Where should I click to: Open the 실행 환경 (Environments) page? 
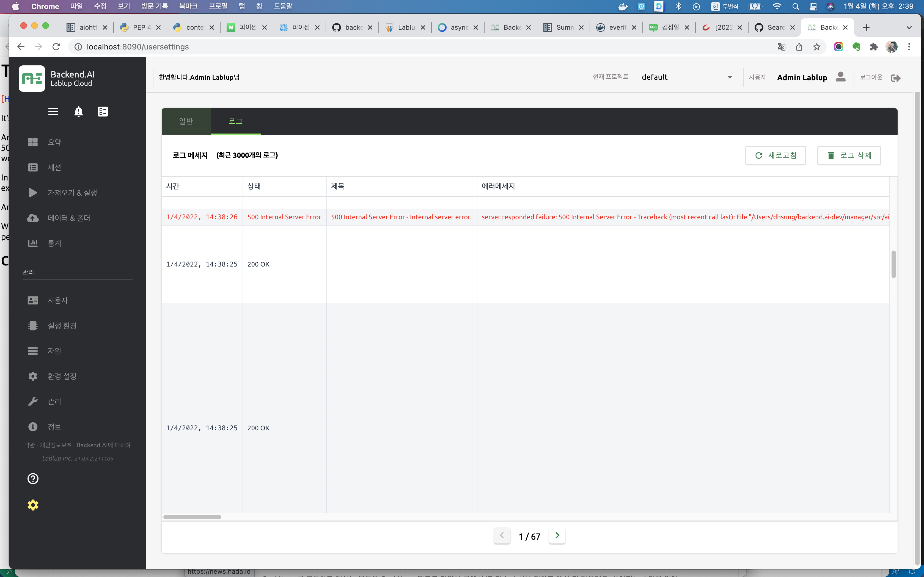62,326
